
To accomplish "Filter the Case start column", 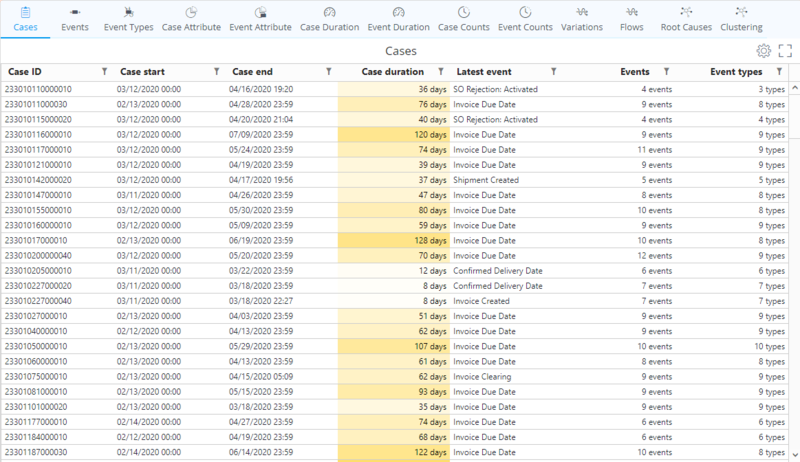I will tap(216, 72).
